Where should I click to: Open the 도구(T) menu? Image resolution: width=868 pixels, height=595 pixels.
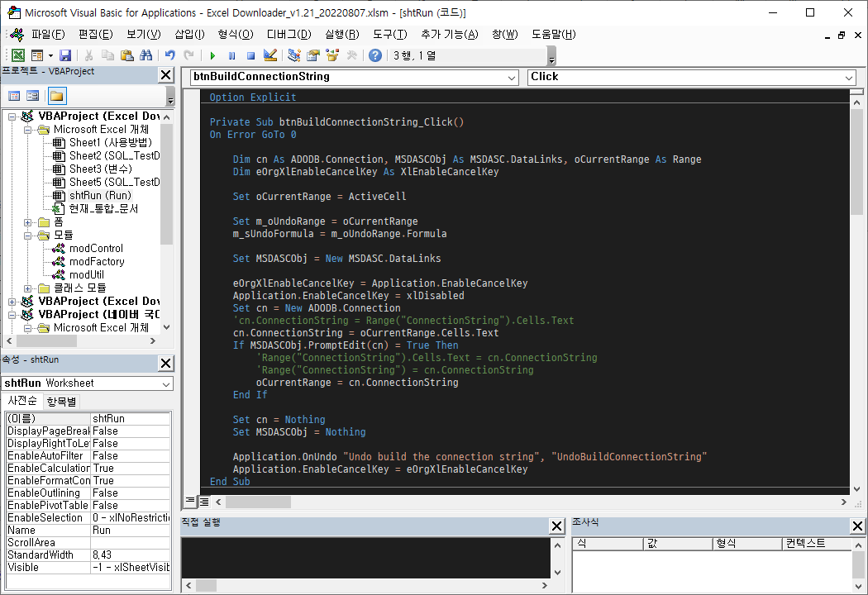[389, 35]
